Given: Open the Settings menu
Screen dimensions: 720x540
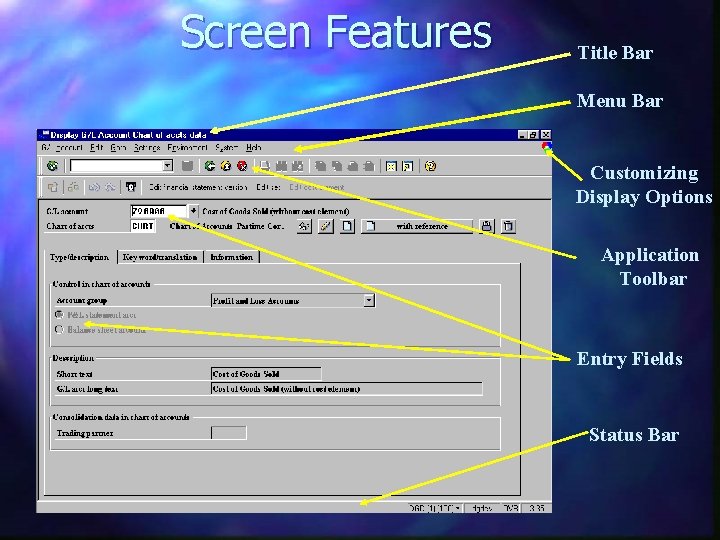Looking at the screenshot, I should pos(147,147).
